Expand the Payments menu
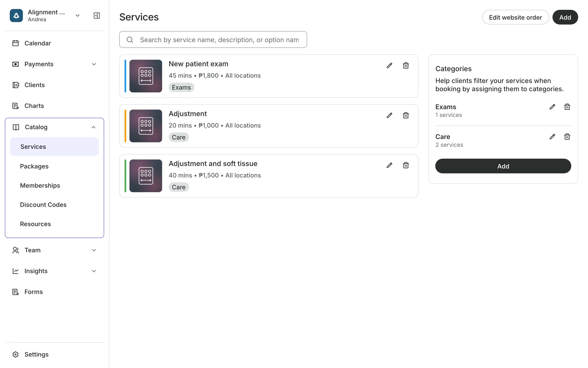588x368 pixels. click(94, 64)
